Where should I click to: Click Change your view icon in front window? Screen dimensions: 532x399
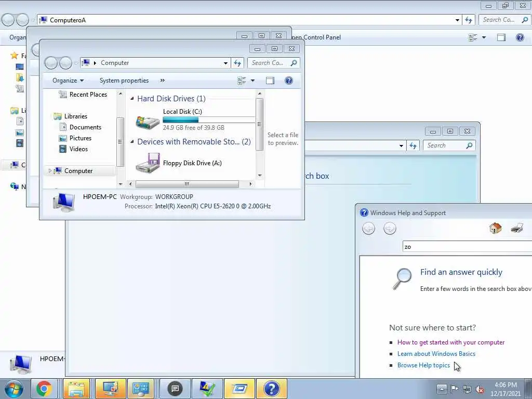[242, 81]
